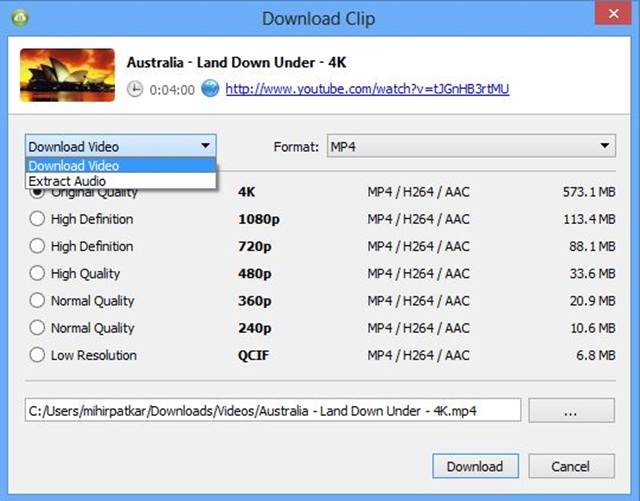
Task: Click the globe icon beside the URL
Action: [x=210, y=89]
